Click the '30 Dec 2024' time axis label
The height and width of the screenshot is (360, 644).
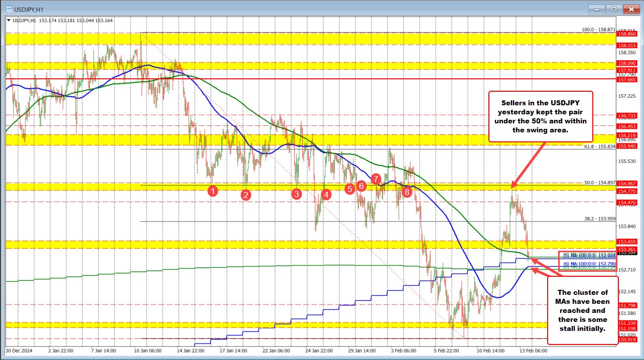click(x=19, y=351)
